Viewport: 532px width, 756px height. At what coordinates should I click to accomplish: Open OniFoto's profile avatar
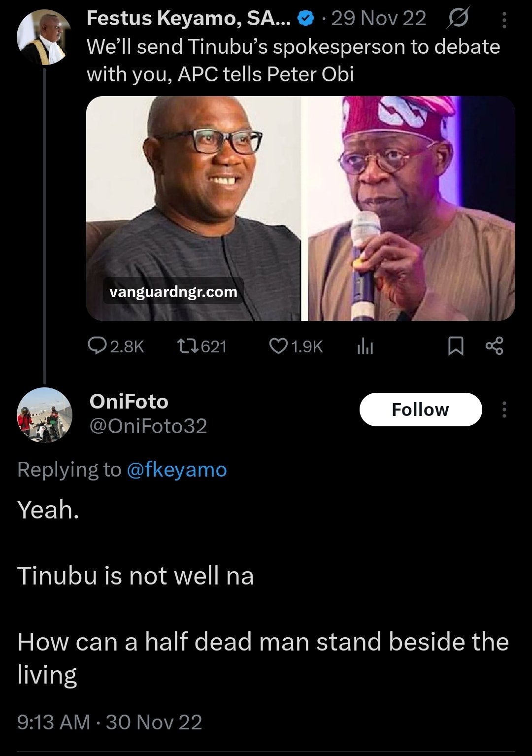pos(44,415)
